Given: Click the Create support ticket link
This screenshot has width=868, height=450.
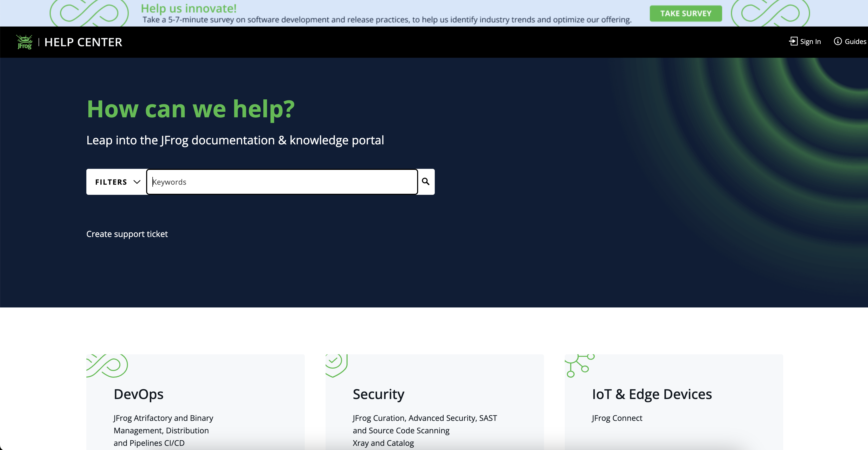Looking at the screenshot, I should point(127,234).
